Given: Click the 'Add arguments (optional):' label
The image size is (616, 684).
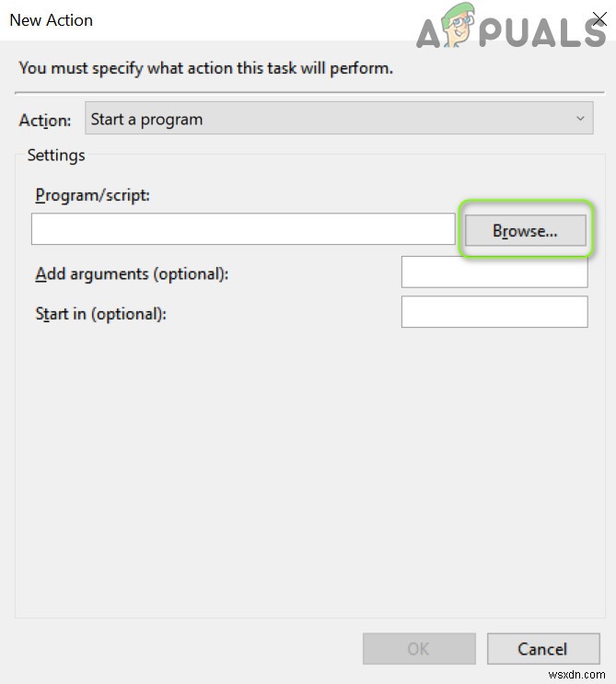Looking at the screenshot, I should tap(132, 273).
